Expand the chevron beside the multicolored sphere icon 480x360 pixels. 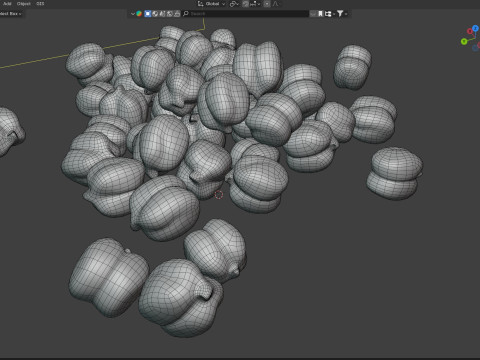133,14
